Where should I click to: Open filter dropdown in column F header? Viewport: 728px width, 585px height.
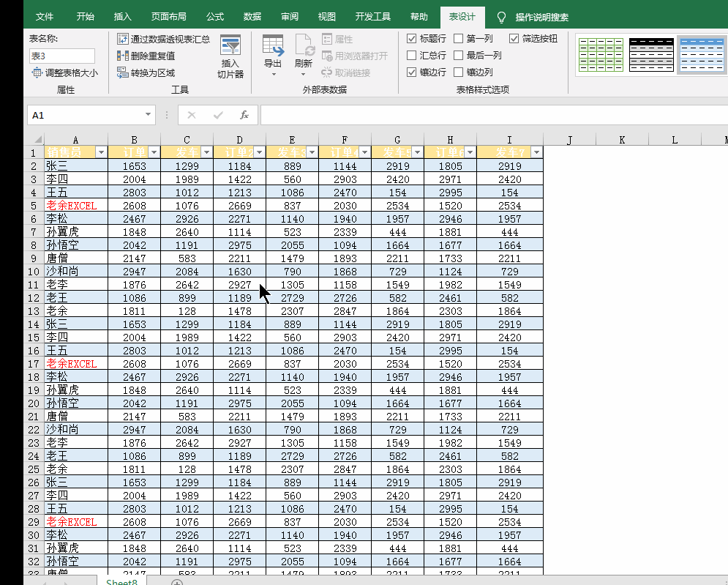click(364, 152)
